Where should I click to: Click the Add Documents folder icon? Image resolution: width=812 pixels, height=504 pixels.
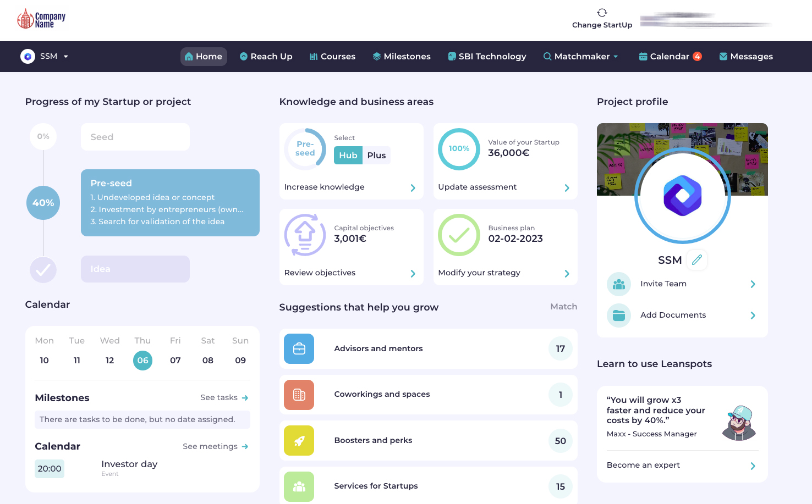[618, 315]
